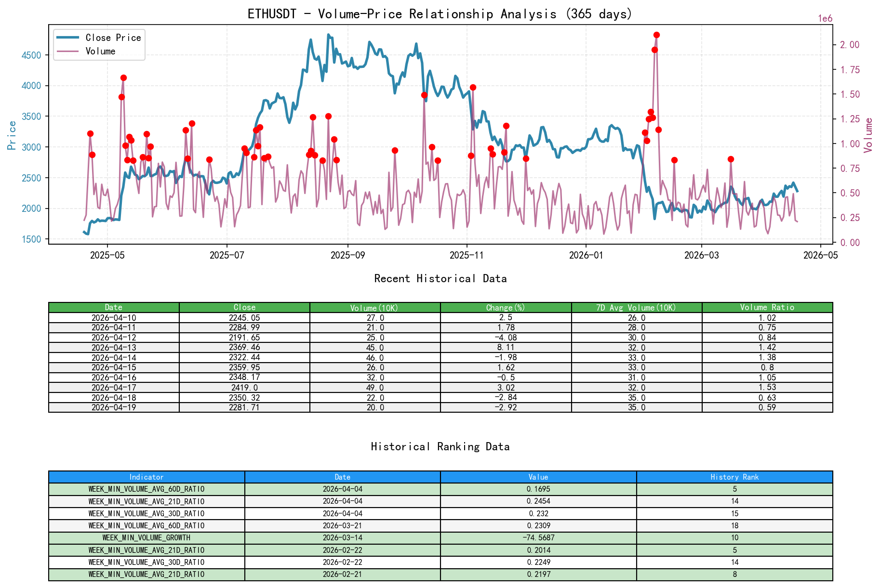Click the Change(%) column header
Image resolution: width=881 pixels, height=588 pixels.
[x=506, y=307]
